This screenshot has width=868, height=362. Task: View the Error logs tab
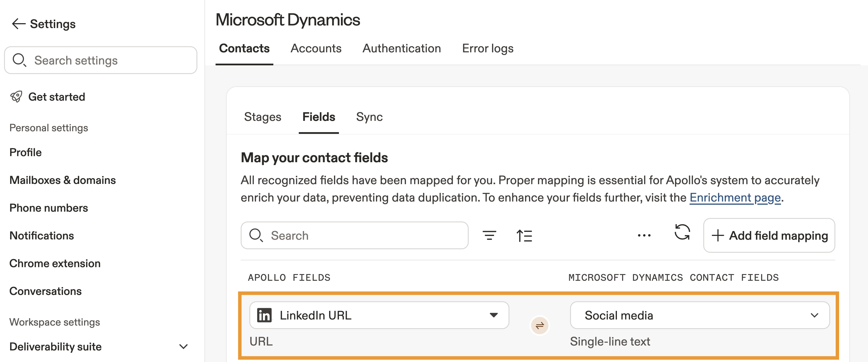[487, 48]
